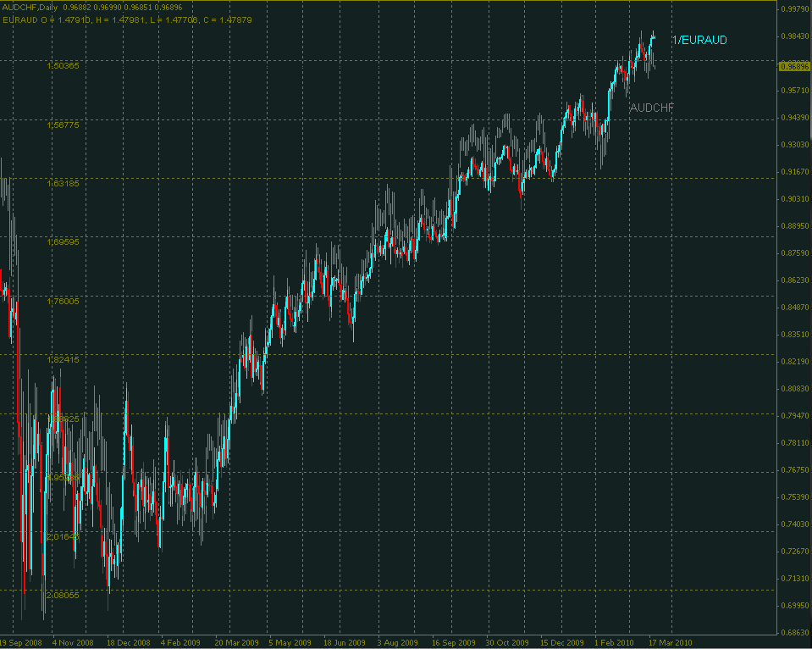Click price axis value 0.84870

795,308
